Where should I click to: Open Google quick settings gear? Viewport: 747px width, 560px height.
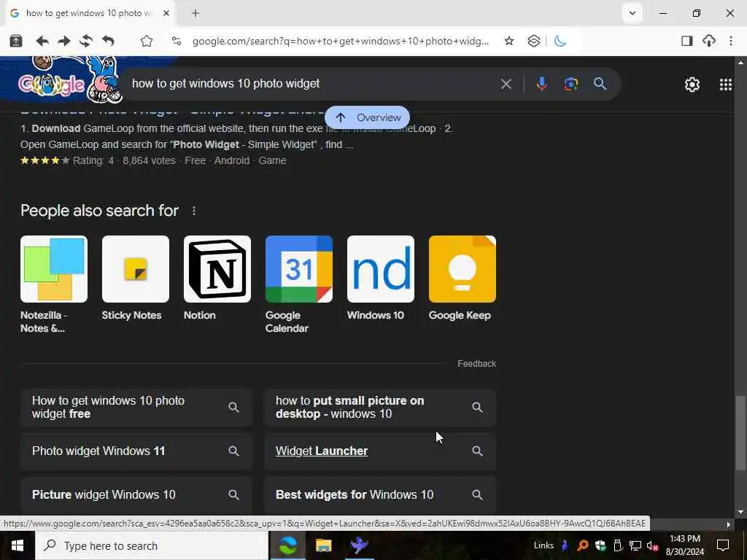[692, 85]
